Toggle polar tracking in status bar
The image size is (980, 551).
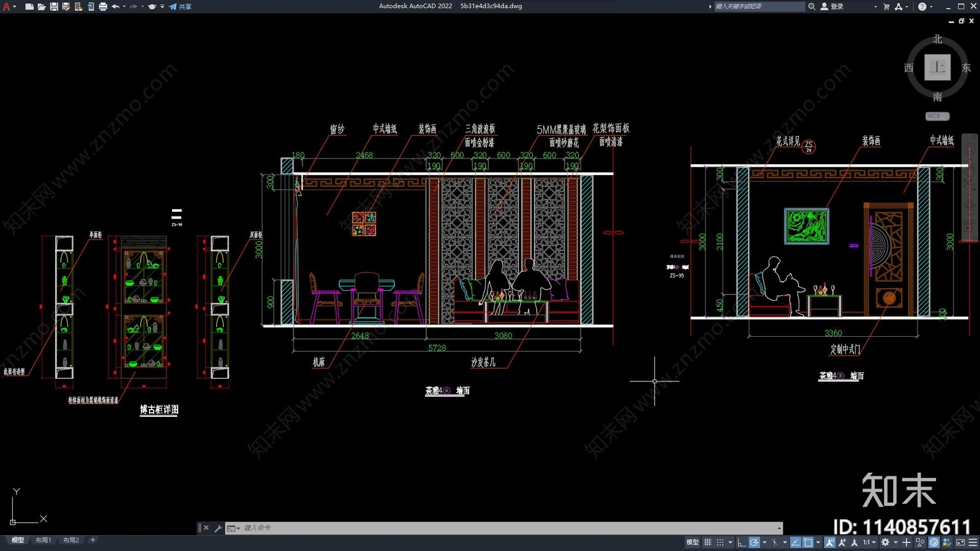pos(754,542)
